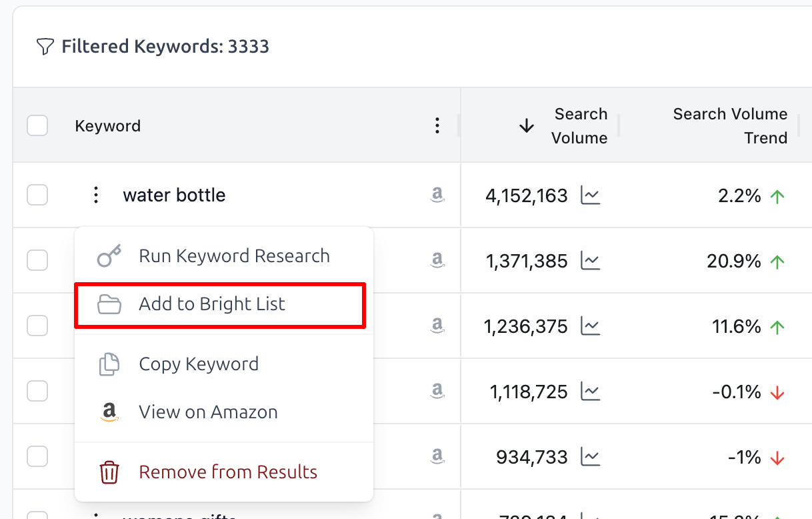812x519 pixels.
Task: Click the Amazon smile icon in View on Amazon
Action: [x=109, y=412]
